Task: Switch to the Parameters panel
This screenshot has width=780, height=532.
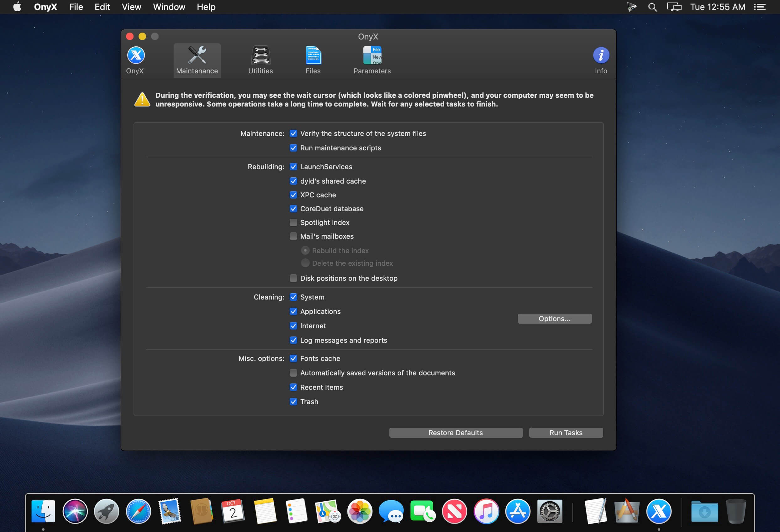Action: click(372, 58)
